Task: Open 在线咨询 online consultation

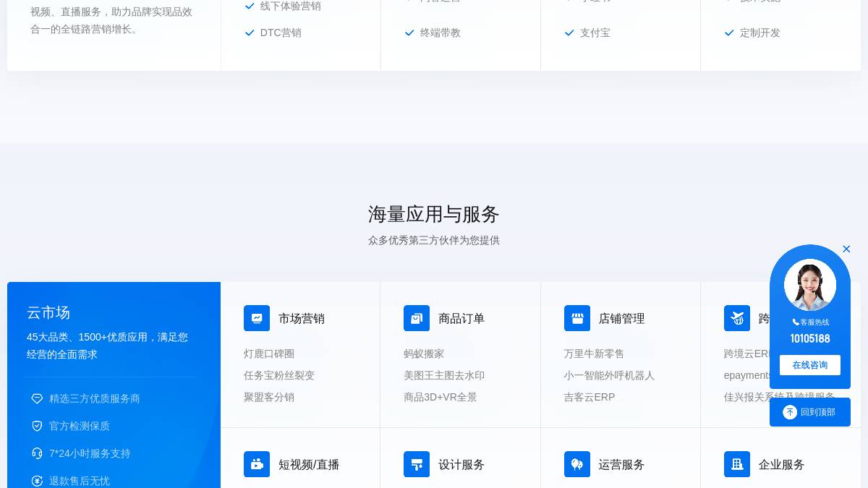Action: point(810,365)
